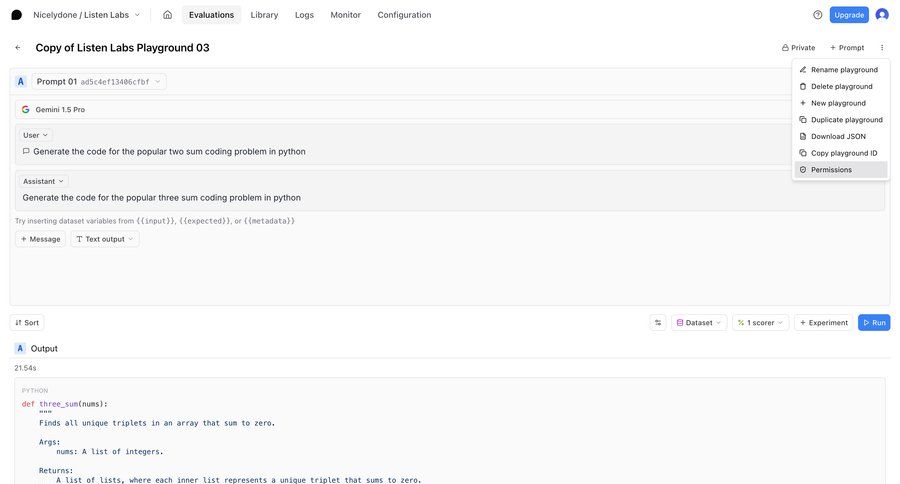Select Rename playground menu entry
Image resolution: width=900 pixels, height=484 pixels.
pyautogui.click(x=840, y=69)
